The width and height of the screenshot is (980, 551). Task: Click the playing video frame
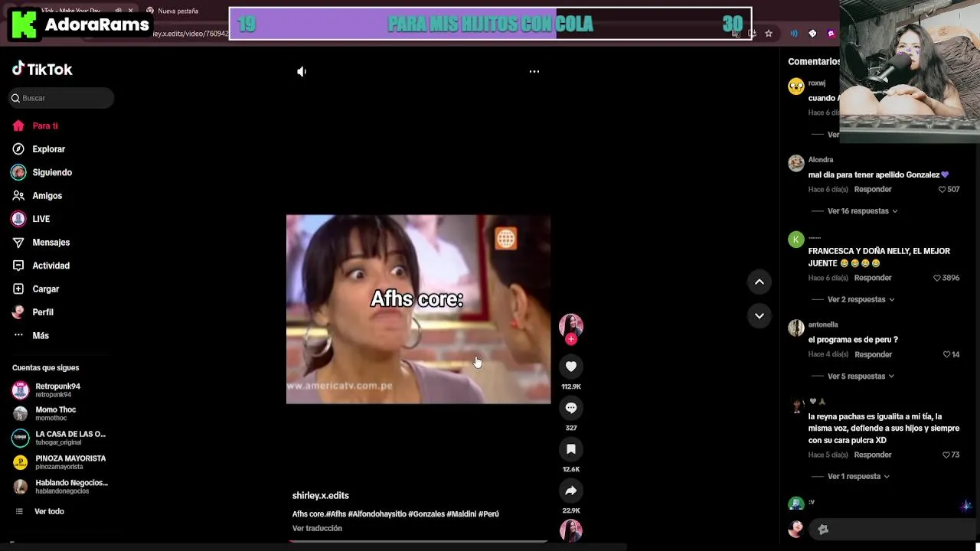[x=418, y=309]
